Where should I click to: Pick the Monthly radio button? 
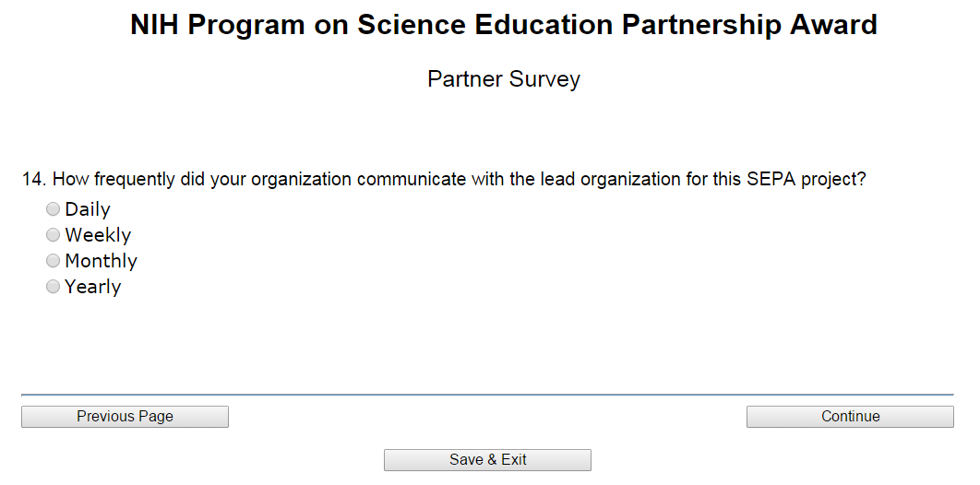coord(53,261)
